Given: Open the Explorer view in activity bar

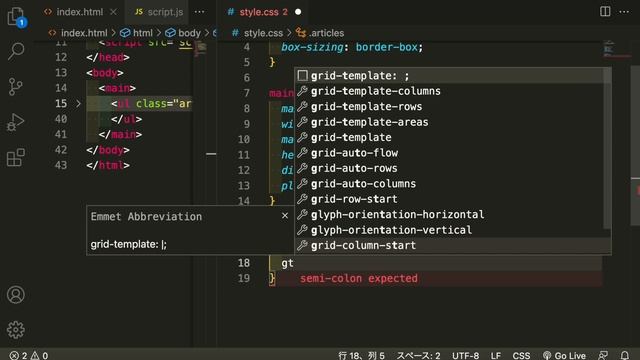Looking at the screenshot, I should [16, 17].
